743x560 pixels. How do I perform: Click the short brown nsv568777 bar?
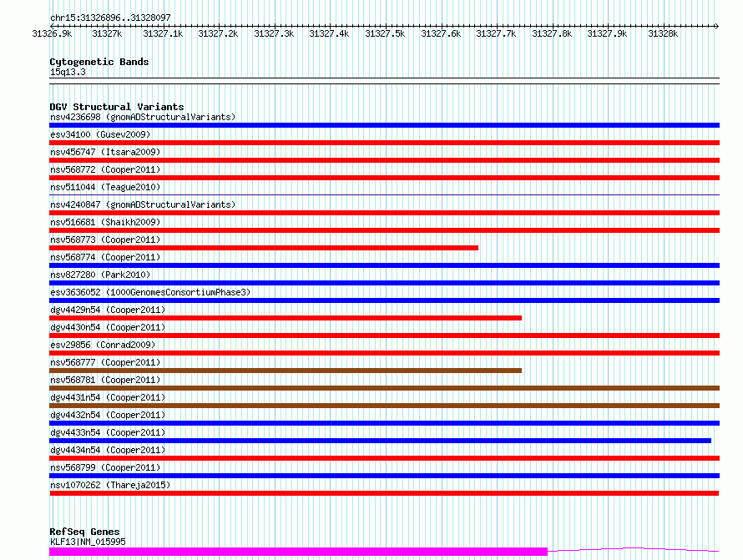point(286,371)
